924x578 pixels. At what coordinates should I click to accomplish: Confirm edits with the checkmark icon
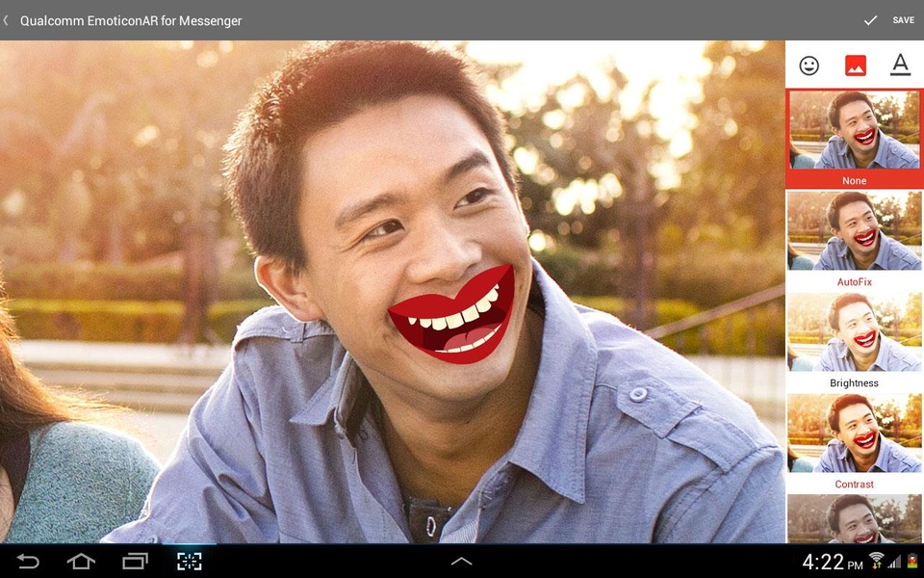[x=870, y=20]
